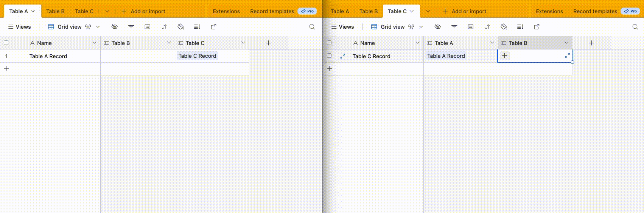The image size is (644, 213).
Task: Open color paint-bucket icon in right pane
Action: [x=504, y=27]
